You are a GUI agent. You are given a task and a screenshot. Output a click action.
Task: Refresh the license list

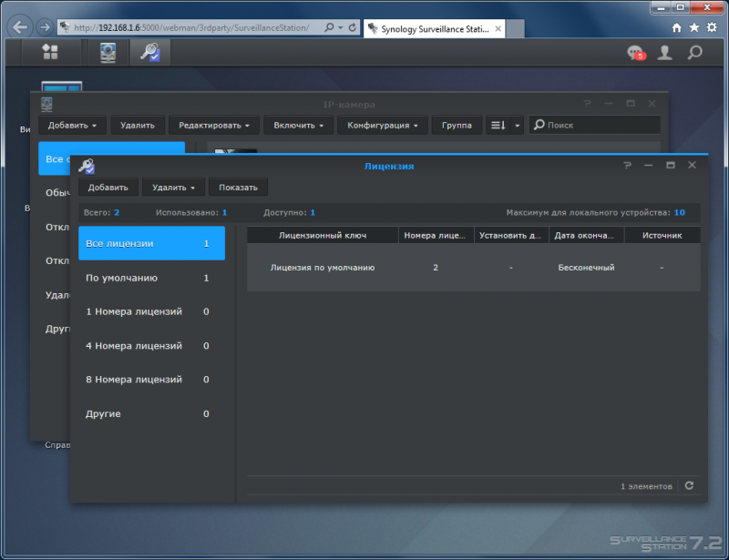point(689,485)
